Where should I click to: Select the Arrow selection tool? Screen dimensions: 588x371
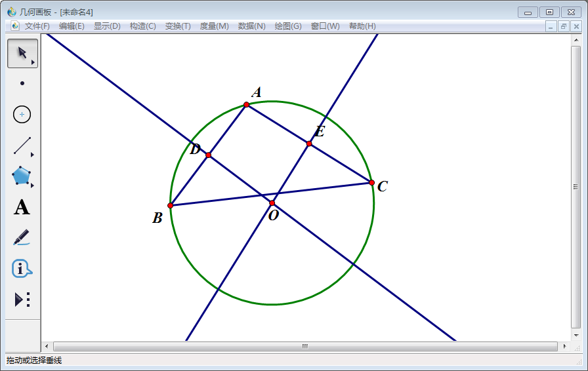(22, 53)
